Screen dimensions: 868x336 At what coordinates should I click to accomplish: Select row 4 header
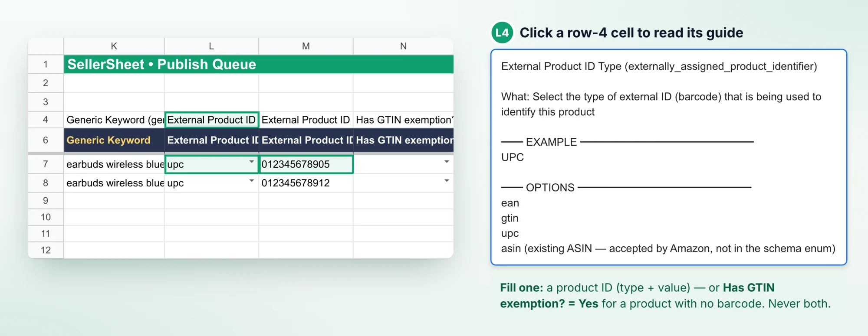click(46, 120)
